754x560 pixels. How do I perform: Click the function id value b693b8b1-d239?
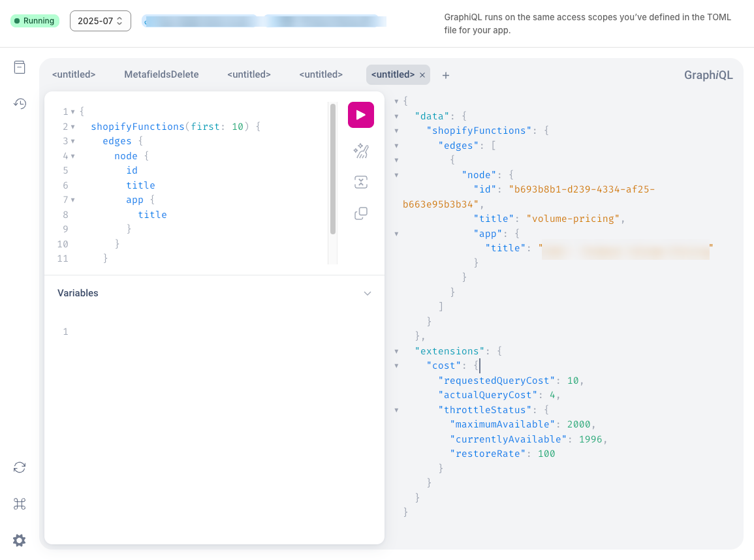coord(582,189)
